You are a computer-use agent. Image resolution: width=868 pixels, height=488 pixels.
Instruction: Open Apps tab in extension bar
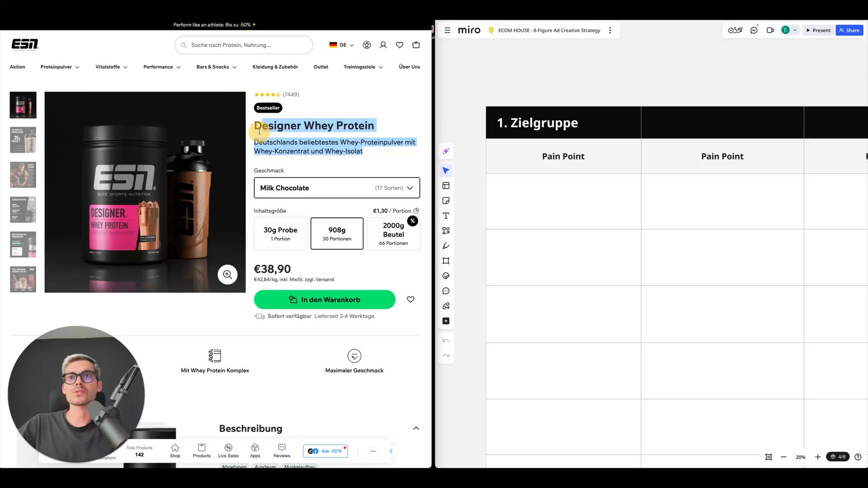pyautogui.click(x=255, y=450)
